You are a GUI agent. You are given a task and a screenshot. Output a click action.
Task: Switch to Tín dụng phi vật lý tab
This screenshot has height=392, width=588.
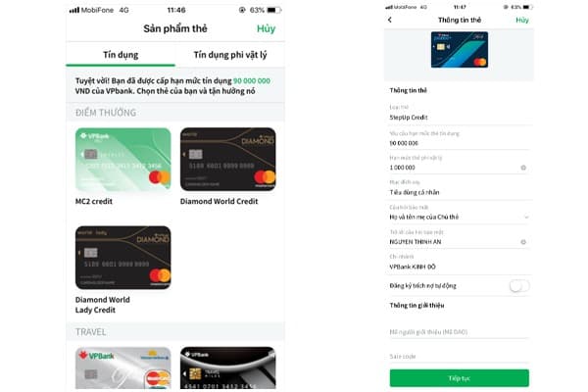click(230, 55)
